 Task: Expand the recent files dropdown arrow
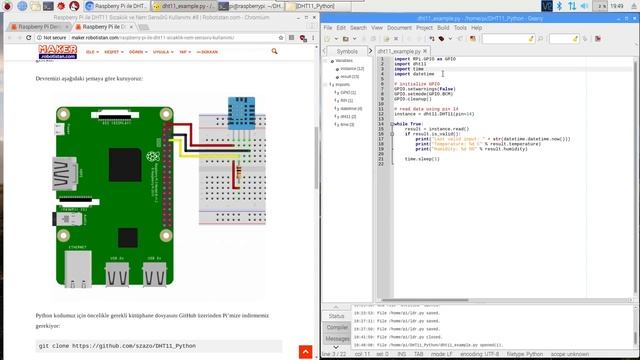click(x=354, y=39)
